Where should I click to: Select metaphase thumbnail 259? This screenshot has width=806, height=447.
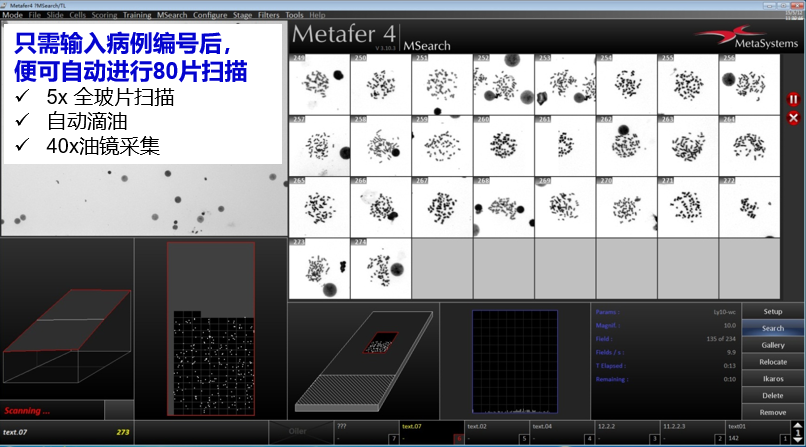(x=442, y=146)
